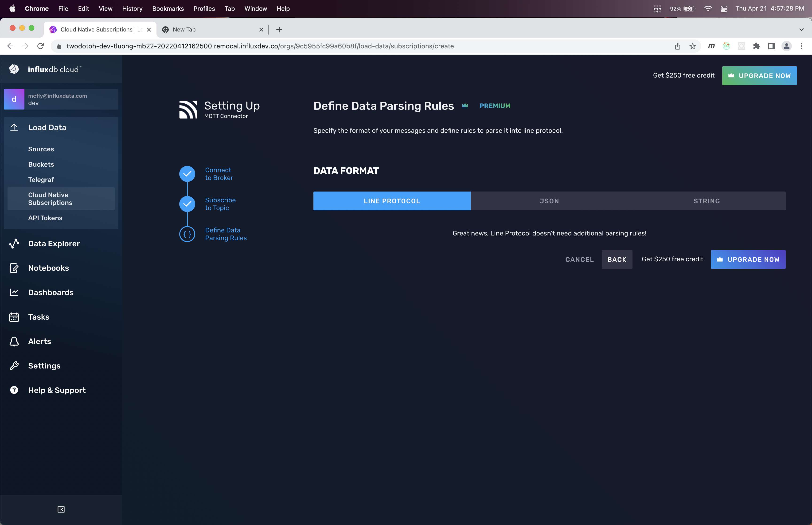Open the mcfly@influxdata.com account switcher
The width and height of the screenshot is (812, 525).
(x=61, y=99)
